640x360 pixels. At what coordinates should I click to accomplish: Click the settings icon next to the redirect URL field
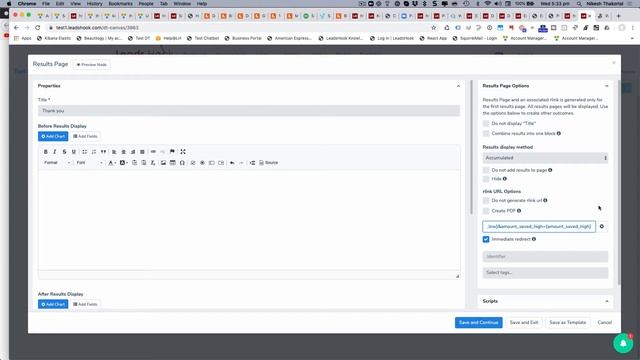coord(602,227)
